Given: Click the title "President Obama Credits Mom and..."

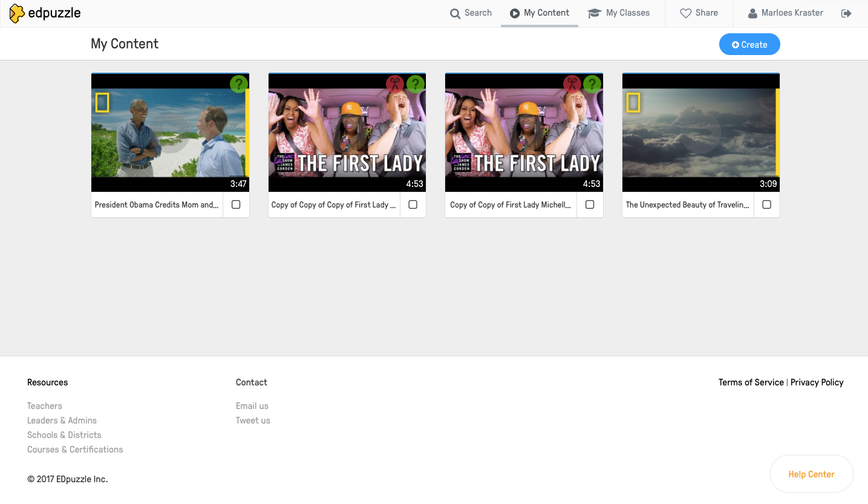Looking at the screenshot, I should [157, 205].
